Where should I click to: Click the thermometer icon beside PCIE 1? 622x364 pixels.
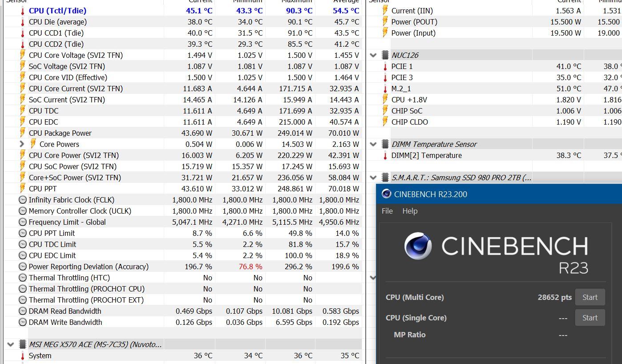click(385, 66)
